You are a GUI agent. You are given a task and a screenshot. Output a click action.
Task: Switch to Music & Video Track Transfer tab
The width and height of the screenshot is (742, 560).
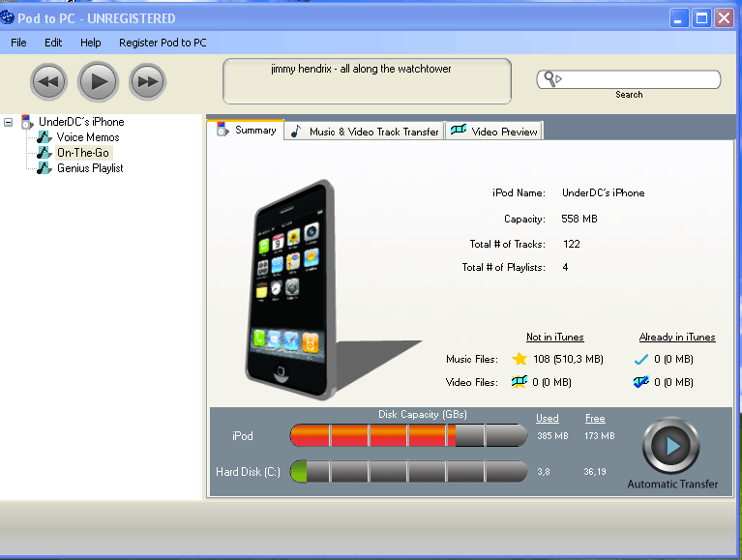coord(365,132)
